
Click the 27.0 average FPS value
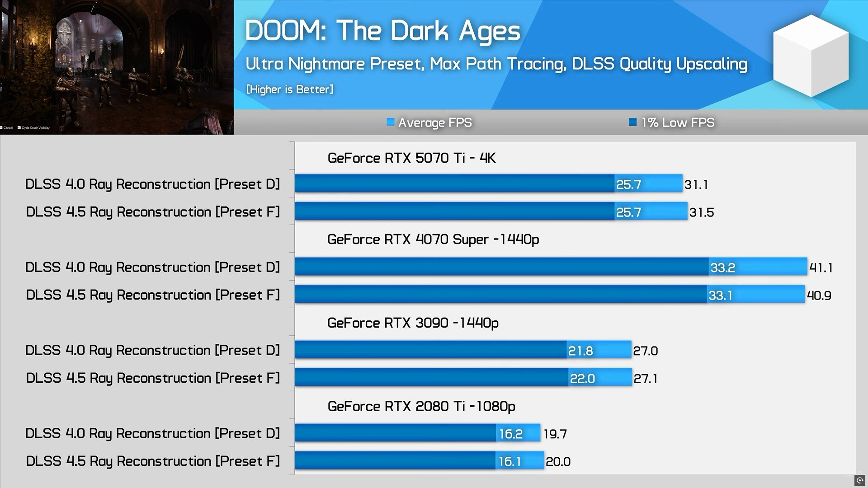(646, 351)
